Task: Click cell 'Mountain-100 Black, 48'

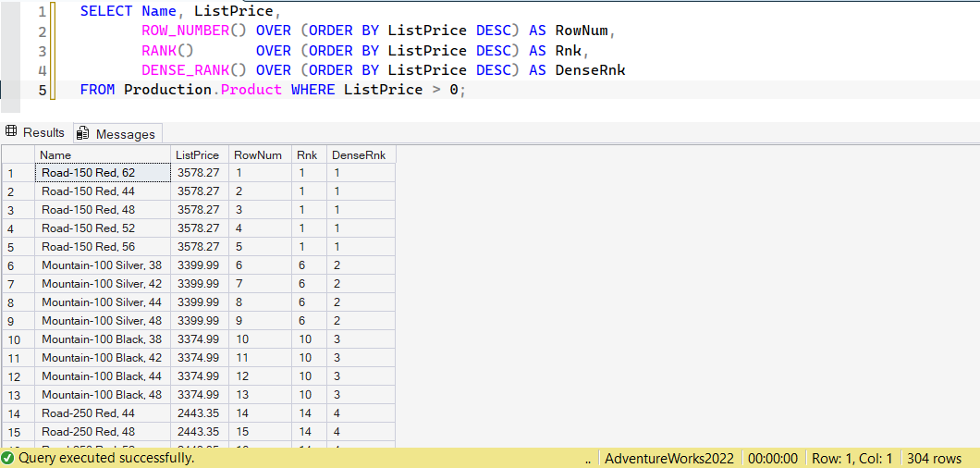Action: [x=103, y=394]
